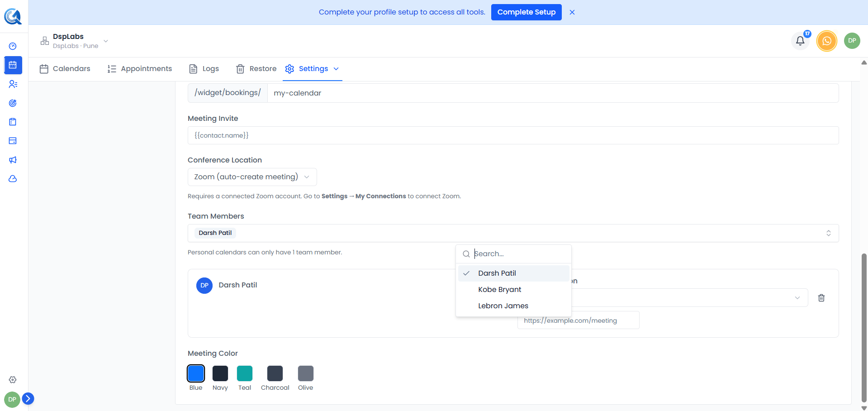Open the Restore tab

point(256,69)
